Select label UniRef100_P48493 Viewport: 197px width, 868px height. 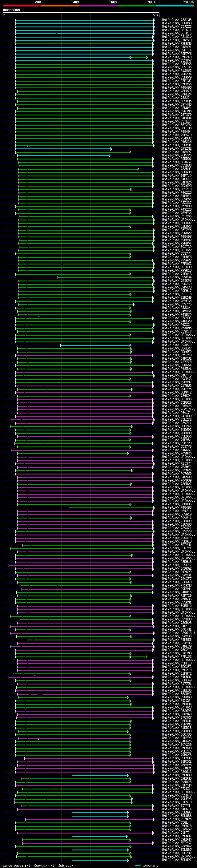click(x=177, y=508)
